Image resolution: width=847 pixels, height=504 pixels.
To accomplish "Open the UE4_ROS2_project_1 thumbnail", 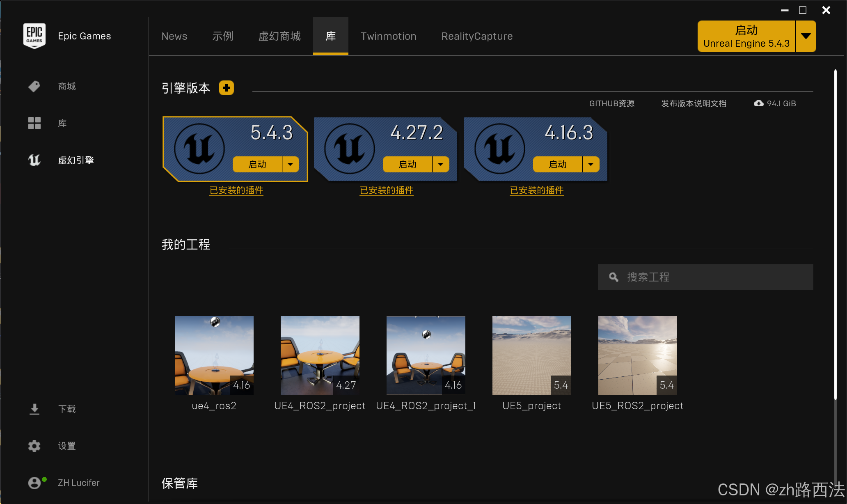I will [x=426, y=355].
